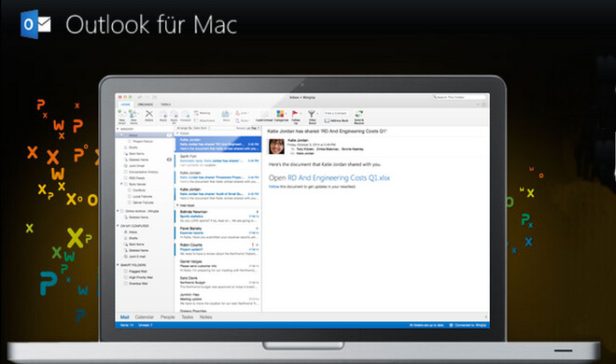Click the Address Book button

point(336,120)
